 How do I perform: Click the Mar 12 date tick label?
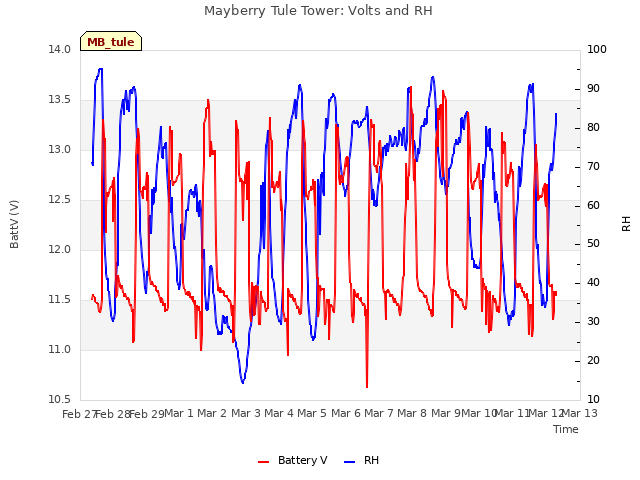coord(546,413)
